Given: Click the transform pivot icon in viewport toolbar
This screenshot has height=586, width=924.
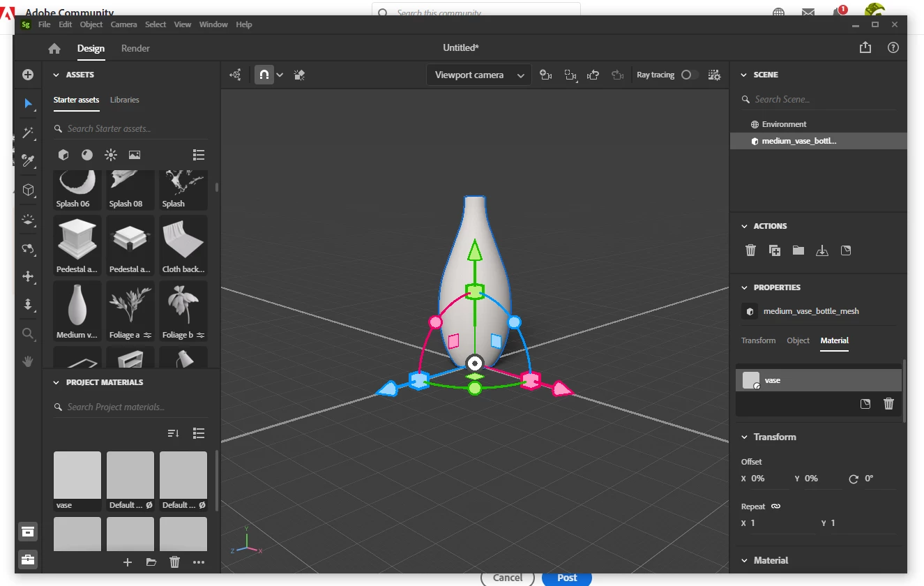Looking at the screenshot, I should click(236, 75).
